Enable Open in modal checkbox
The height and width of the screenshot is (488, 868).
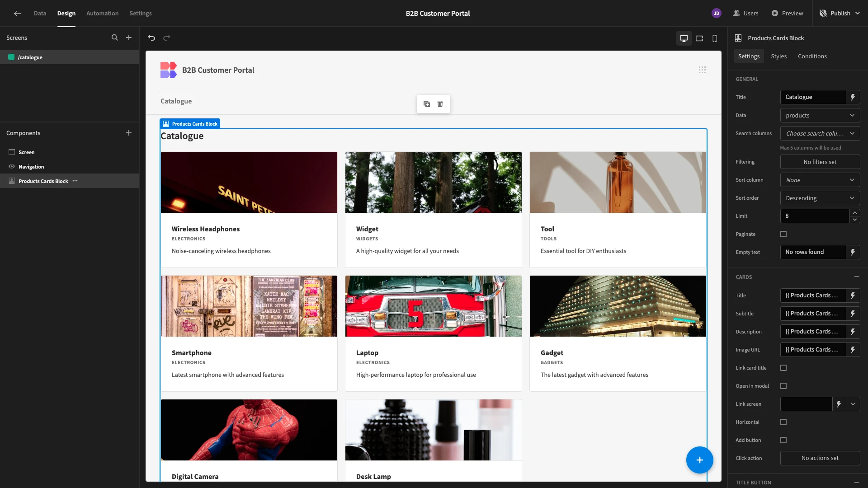783,386
